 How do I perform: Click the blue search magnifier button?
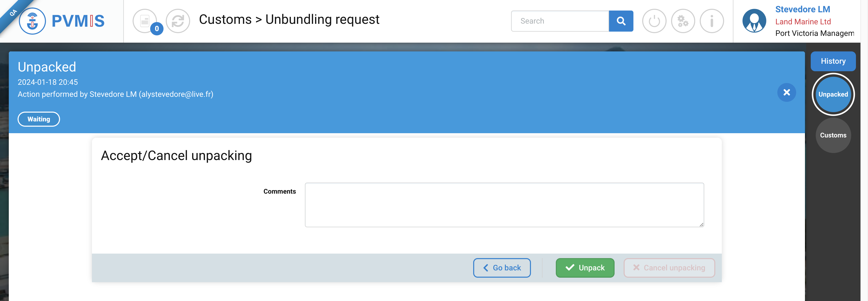621,21
